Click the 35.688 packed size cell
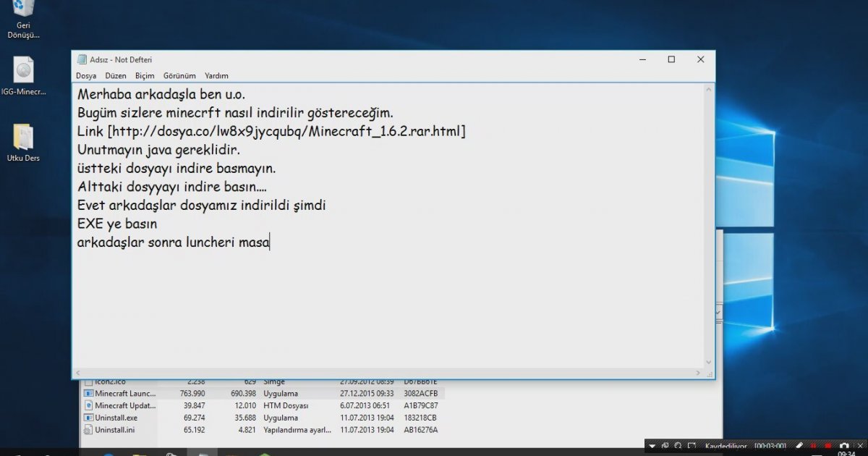The image size is (868, 456). point(244,418)
